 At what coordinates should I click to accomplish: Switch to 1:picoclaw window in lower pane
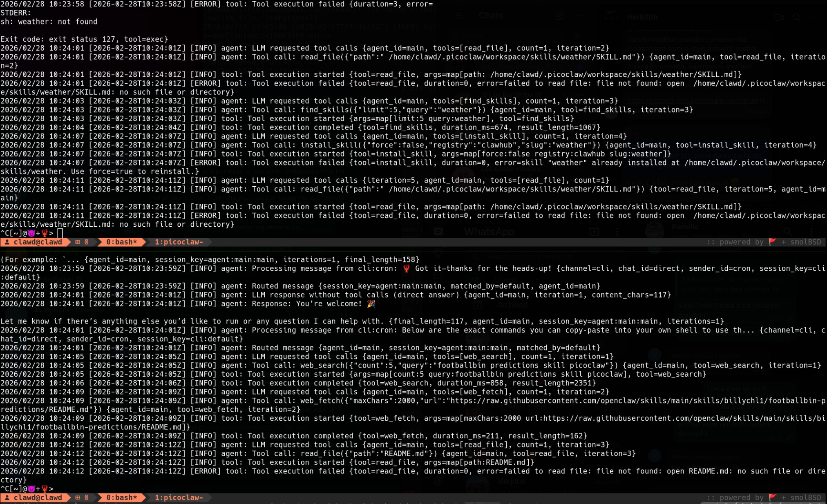[x=179, y=497]
